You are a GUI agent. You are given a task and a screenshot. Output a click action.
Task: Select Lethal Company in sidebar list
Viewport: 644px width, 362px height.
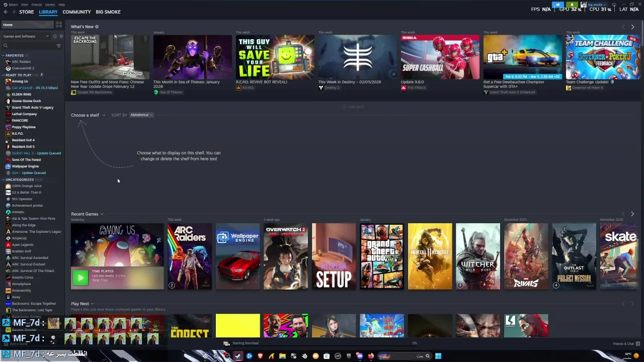[x=25, y=114]
